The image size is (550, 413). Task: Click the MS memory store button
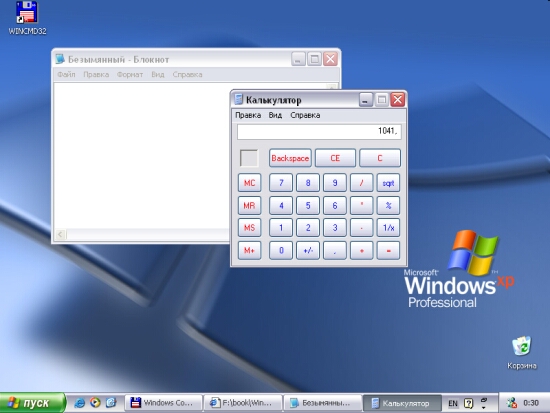pos(249,228)
